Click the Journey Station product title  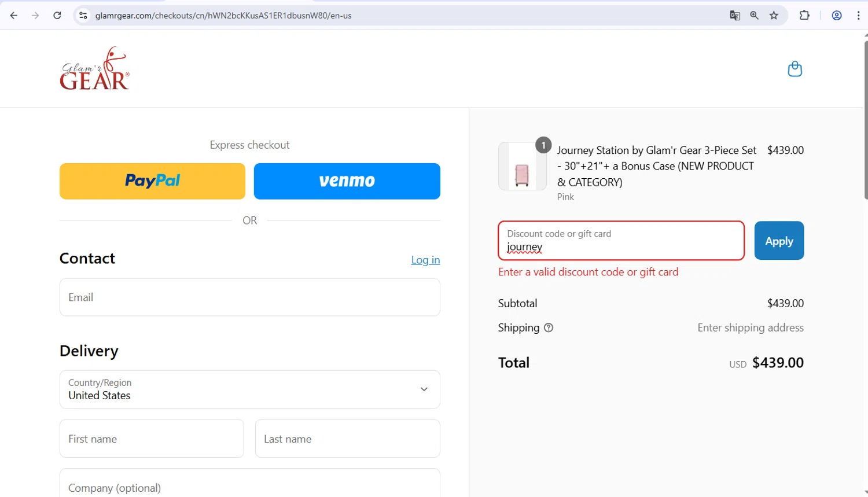pos(657,166)
